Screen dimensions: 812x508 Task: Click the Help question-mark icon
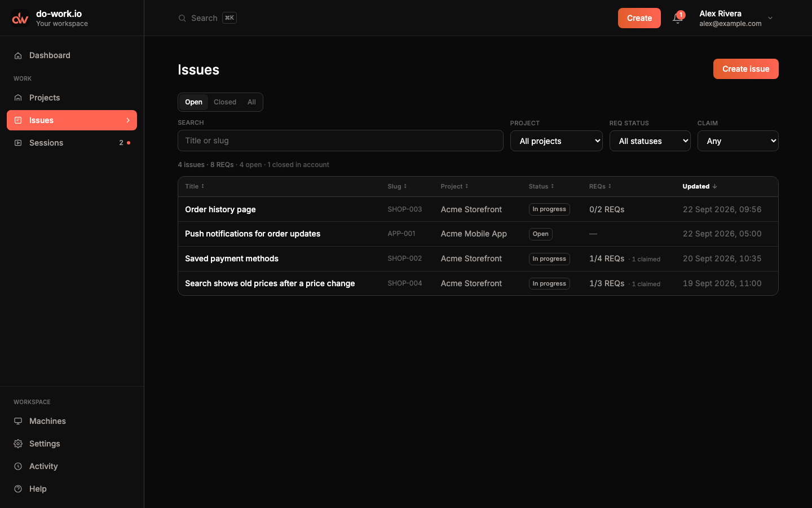point(18,489)
